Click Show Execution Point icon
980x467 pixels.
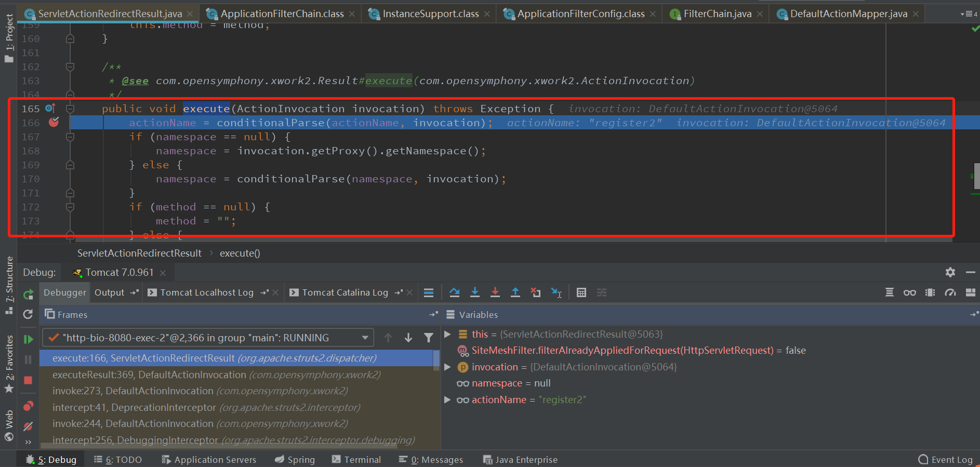click(x=429, y=292)
